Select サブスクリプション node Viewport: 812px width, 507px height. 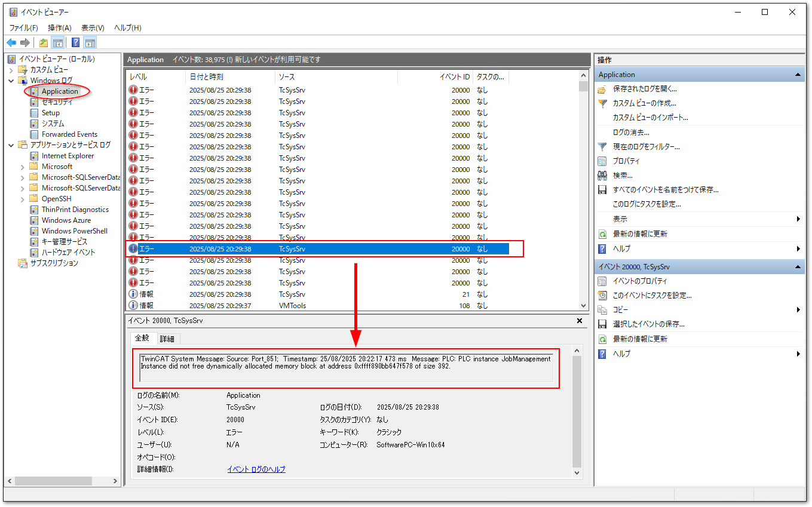coord(54,263)
